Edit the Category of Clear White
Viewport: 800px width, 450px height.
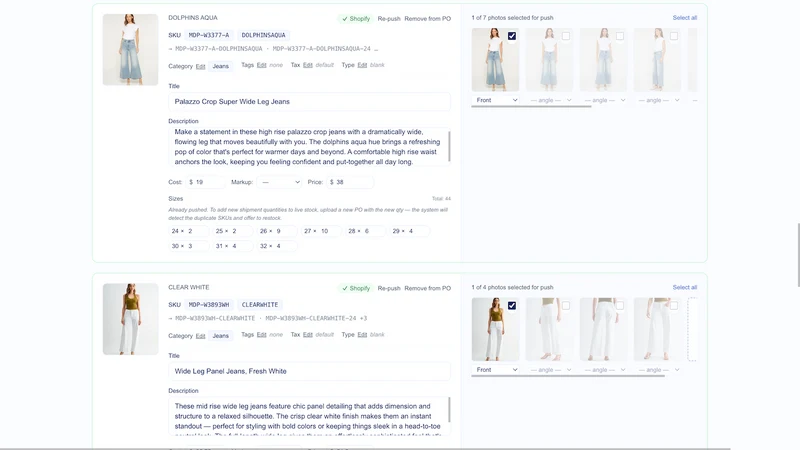[x=201, y=336]
